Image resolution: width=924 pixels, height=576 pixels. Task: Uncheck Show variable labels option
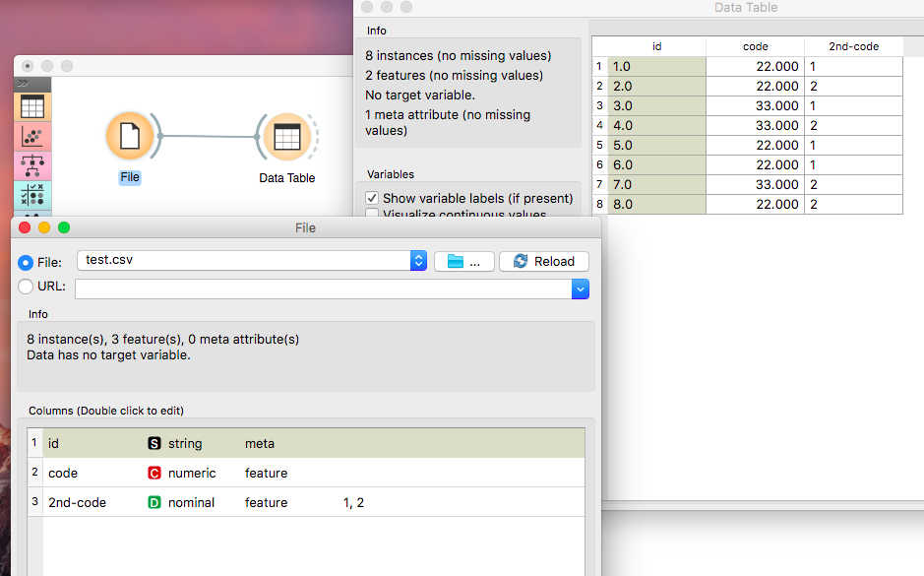372,198
